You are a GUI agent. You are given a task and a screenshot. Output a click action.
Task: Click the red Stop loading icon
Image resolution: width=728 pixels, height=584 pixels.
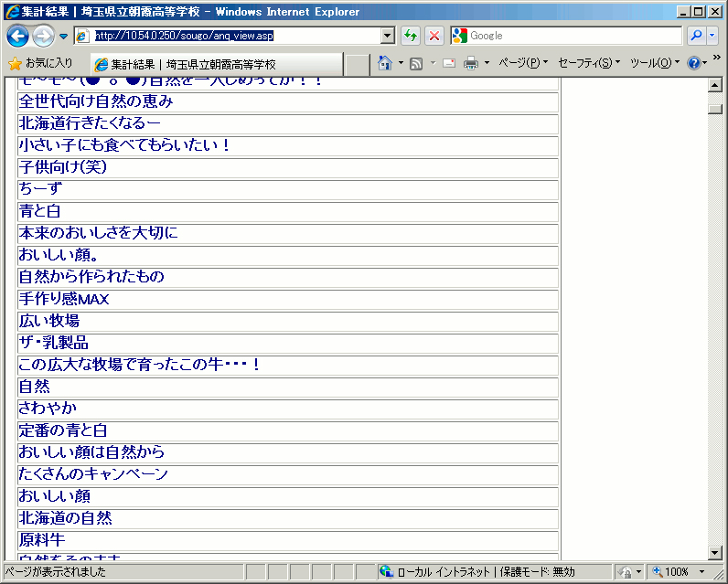(434, 36)
